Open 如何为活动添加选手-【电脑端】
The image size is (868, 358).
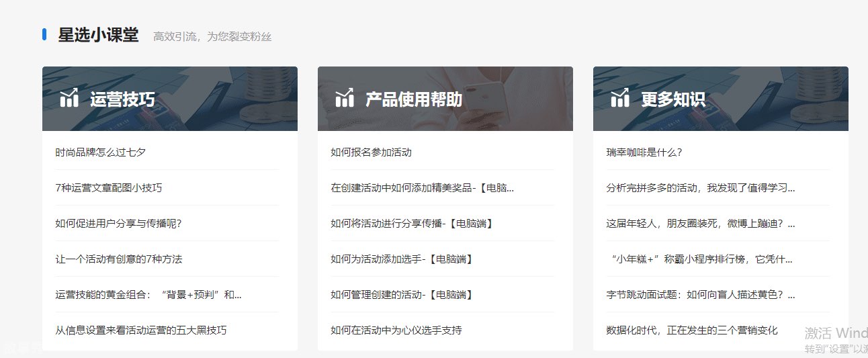tap(402, 259)
